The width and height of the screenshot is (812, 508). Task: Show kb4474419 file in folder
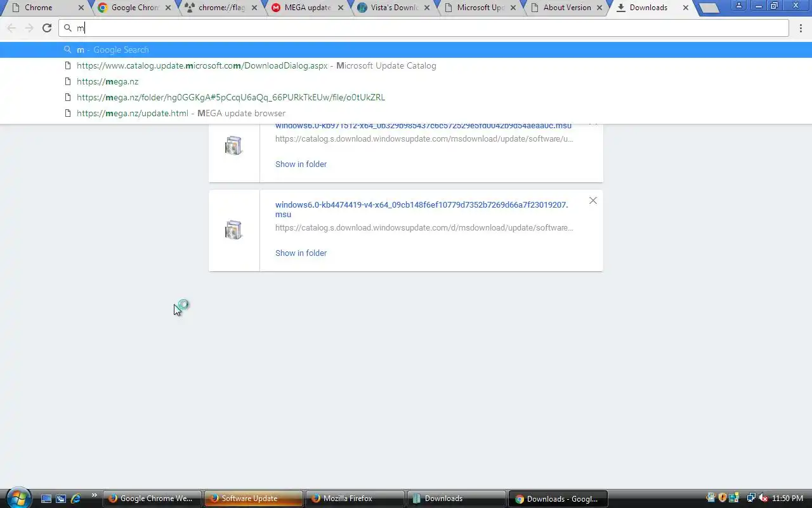click(301, 253)
